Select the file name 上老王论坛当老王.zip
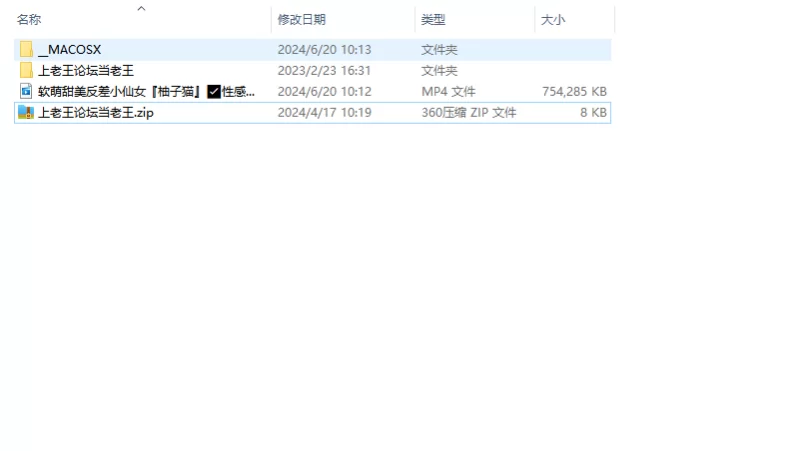Image resolution: width=800 pixels, height=451 pixels. point(96,112)
